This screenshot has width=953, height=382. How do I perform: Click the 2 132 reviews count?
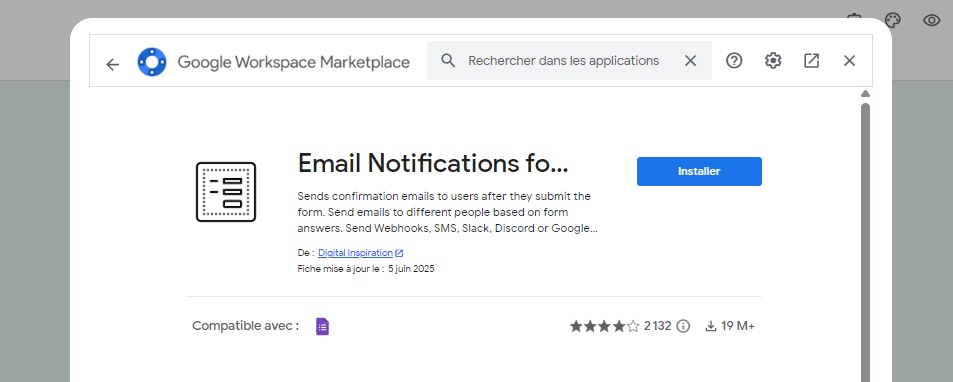(658, 326)
